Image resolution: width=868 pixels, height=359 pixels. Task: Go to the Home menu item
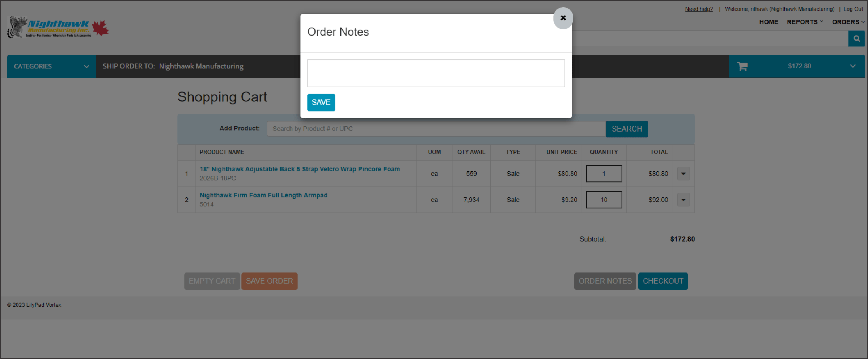[x=768, y=22]
